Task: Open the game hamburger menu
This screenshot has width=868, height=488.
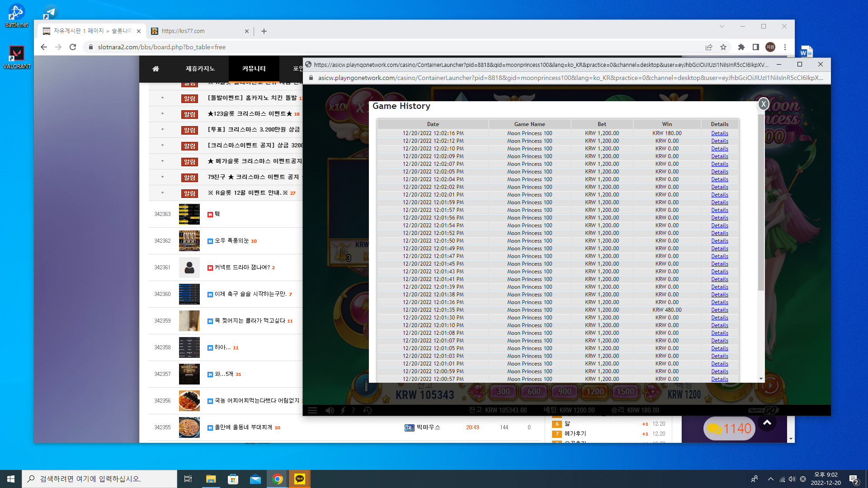Action: [312, 410]
